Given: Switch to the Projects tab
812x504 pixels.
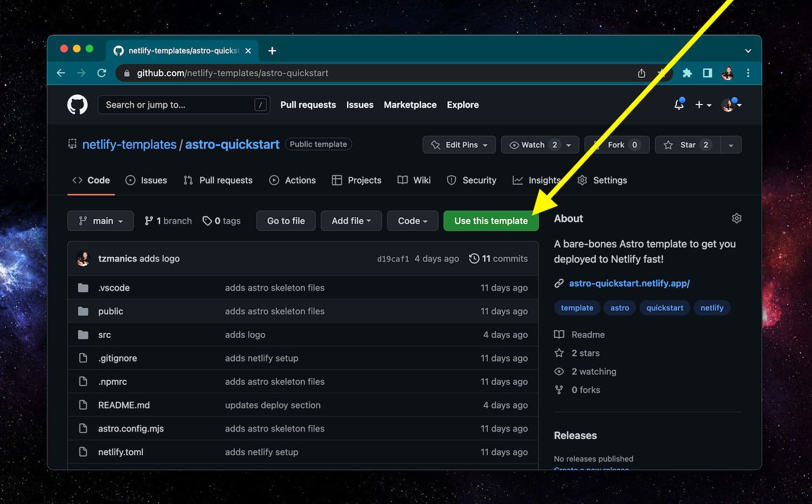Looking at the screenshot, I should point(357,180).
